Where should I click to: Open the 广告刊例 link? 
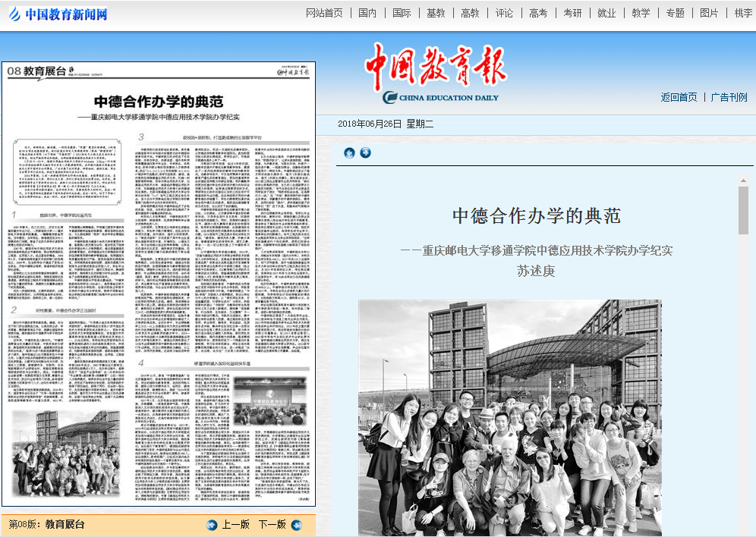pos(729,97)
